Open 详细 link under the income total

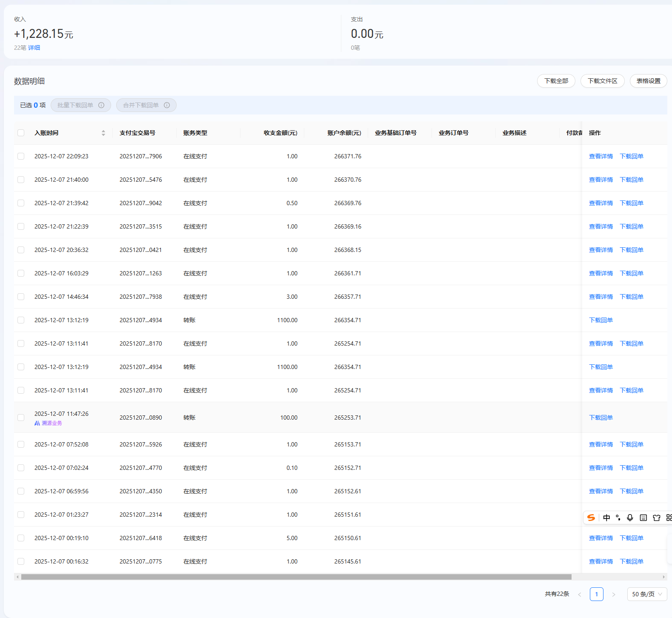tap(34, 48)
